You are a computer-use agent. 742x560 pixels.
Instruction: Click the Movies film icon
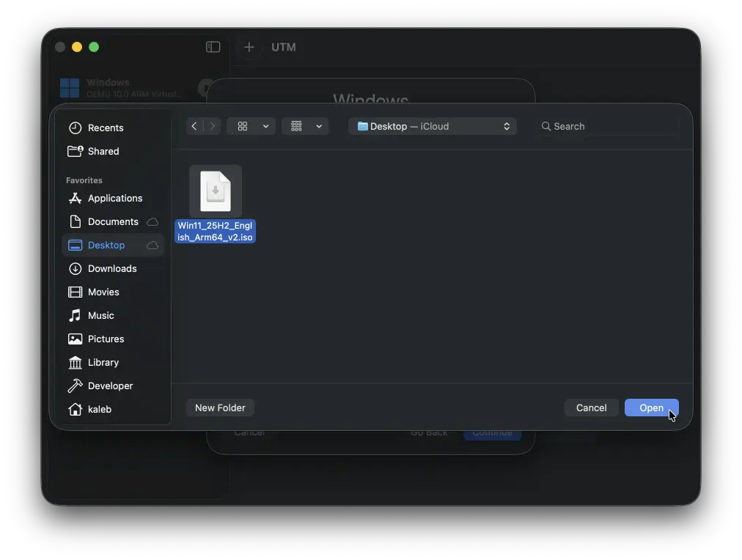[76, 292]
